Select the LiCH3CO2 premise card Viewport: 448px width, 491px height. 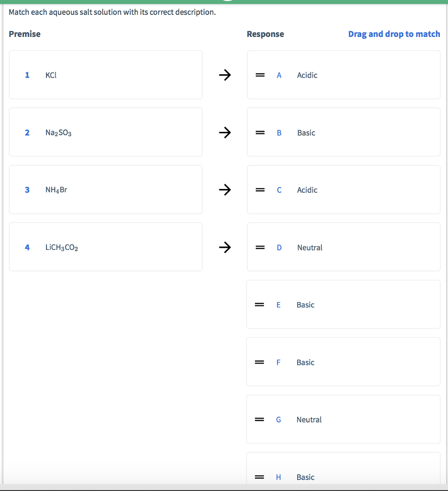[105, 247]
